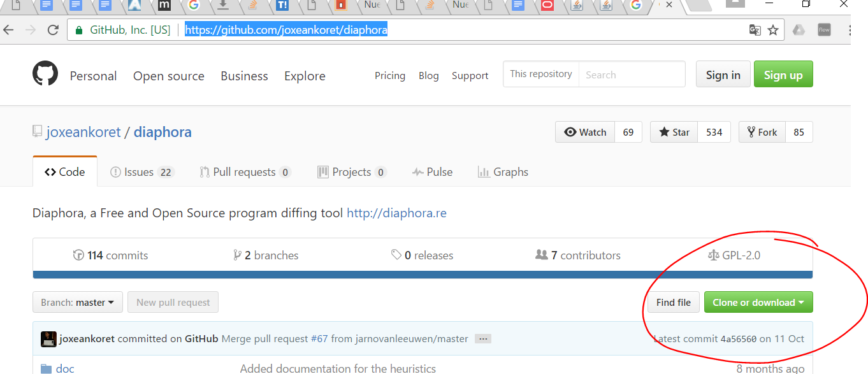Click the Google Drive extension icon
This screenshot has height=374, width=868.
(x=799, y=30)
